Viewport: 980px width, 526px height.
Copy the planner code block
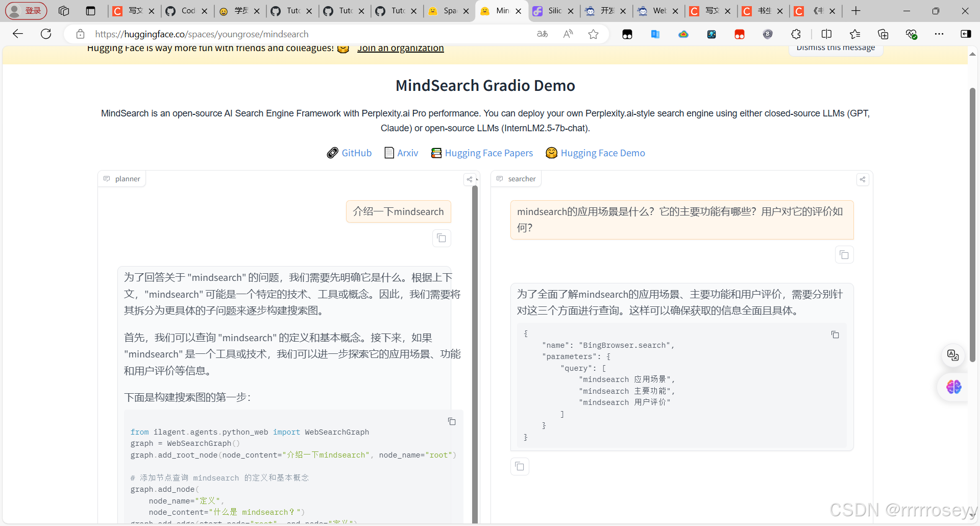[452, 421]
